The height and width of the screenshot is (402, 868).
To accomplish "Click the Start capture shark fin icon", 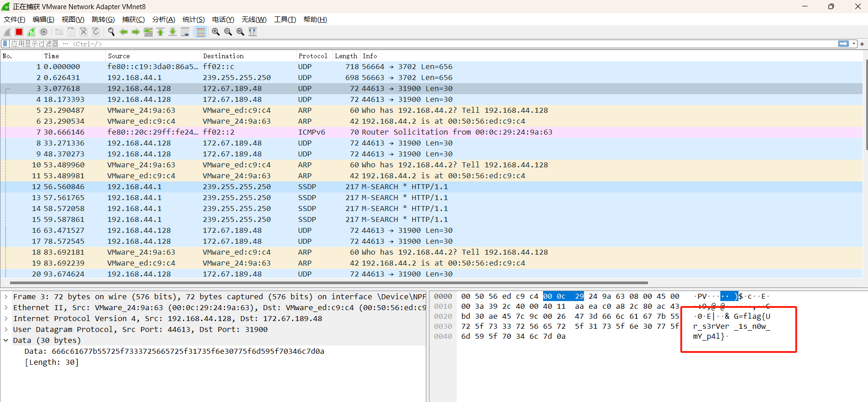I will (7, 32).
